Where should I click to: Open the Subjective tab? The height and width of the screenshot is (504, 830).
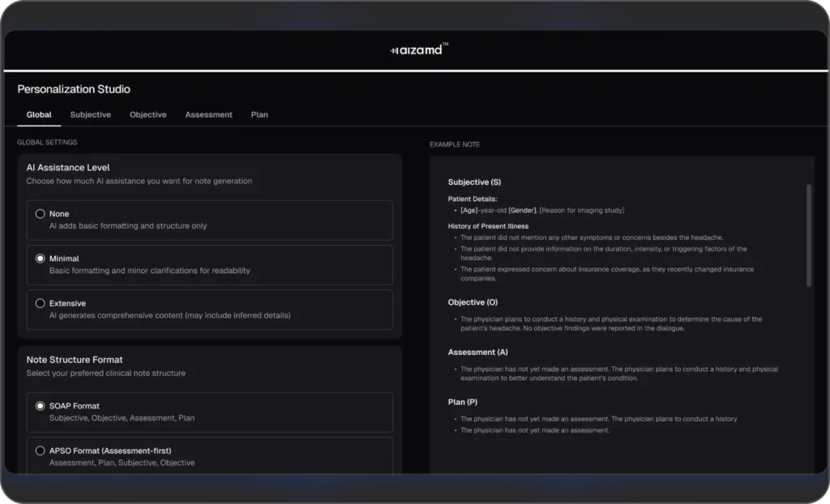tap(91, 115)
